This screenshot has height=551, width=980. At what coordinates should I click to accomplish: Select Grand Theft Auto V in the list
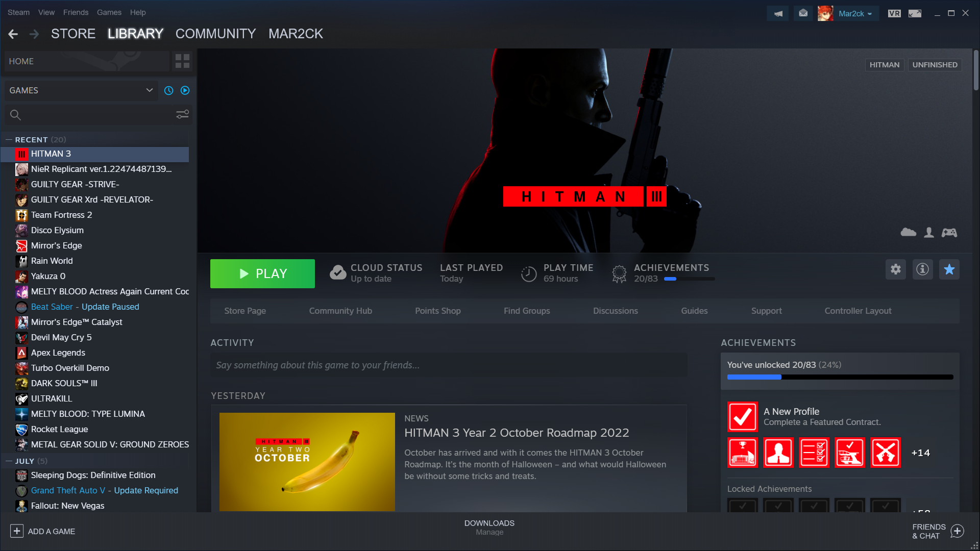(95, 490)
